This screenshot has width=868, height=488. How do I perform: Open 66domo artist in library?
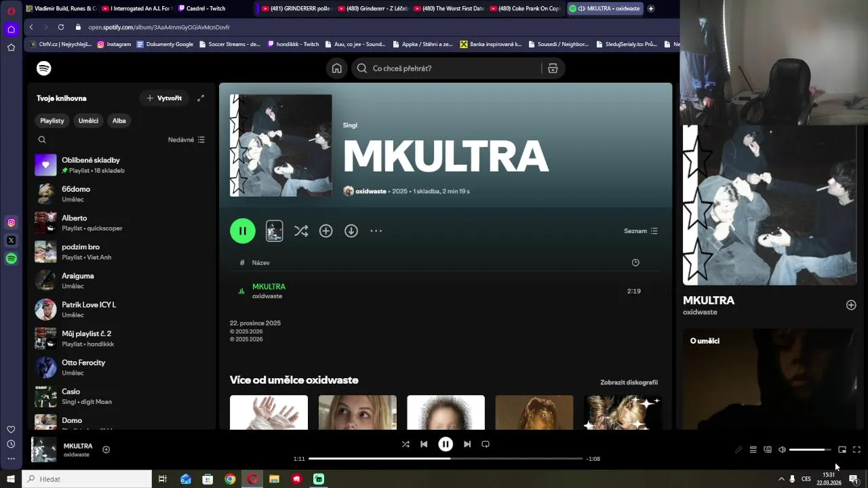tap(122, 194)
